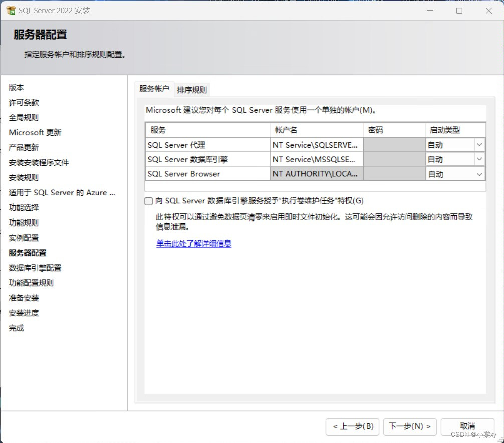Switch to the 排序规则 tab
The height and width of the screenshot is (443, 504).
[192, 90]
